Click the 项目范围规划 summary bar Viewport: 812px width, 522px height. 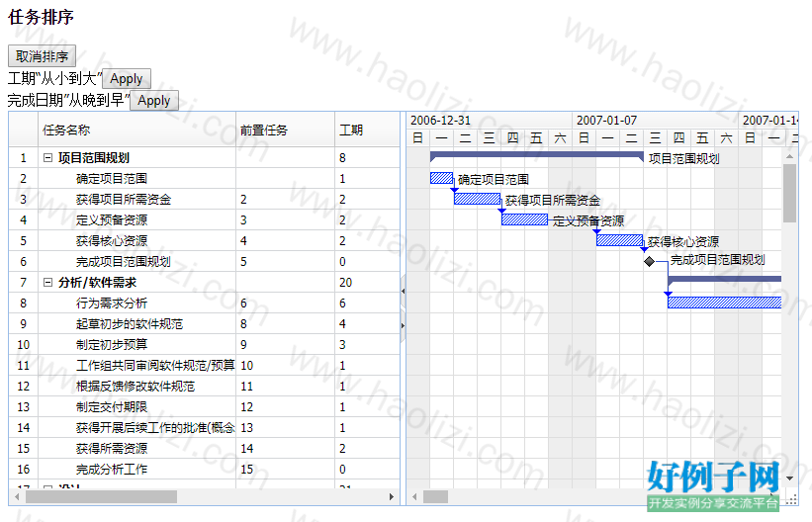click(x=536, y=155)
